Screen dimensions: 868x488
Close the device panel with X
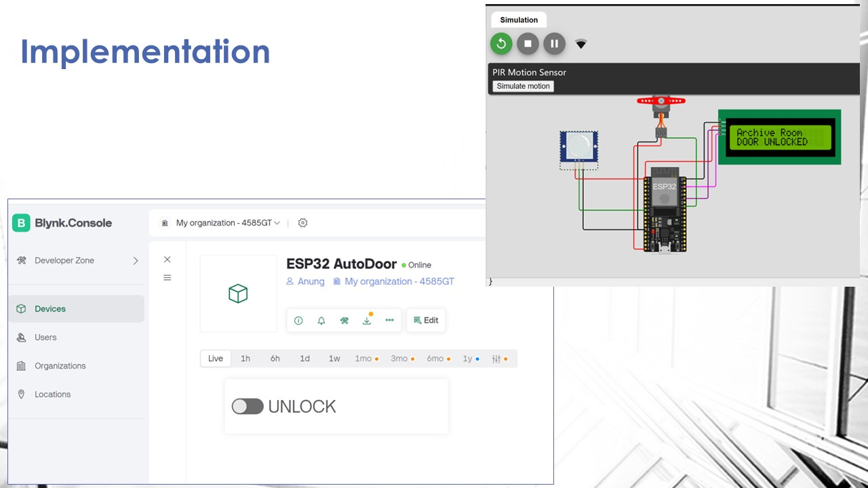click(167, 260)
